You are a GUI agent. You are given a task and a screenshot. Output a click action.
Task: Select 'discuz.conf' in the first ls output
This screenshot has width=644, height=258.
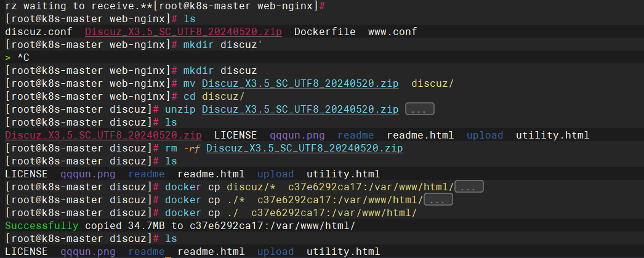(x=39, y=31)
